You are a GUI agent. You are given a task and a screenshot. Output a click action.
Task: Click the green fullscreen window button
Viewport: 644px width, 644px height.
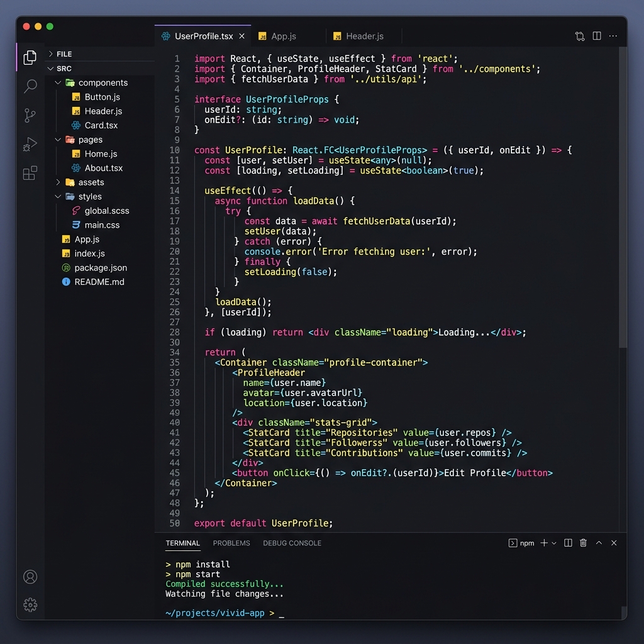coord(50,26)
